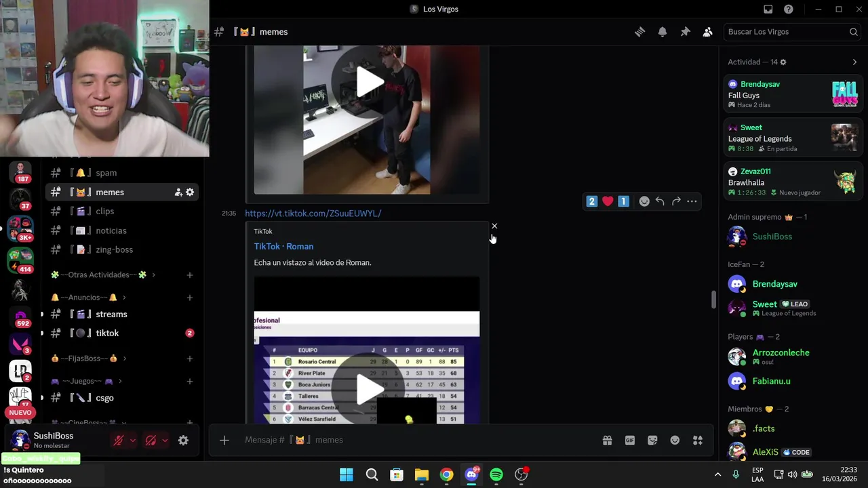The height and width of the screenshot is (488, 868).
Task: Open Zevaz011 Brawlhalla activity card
Action: coord(793,182)
